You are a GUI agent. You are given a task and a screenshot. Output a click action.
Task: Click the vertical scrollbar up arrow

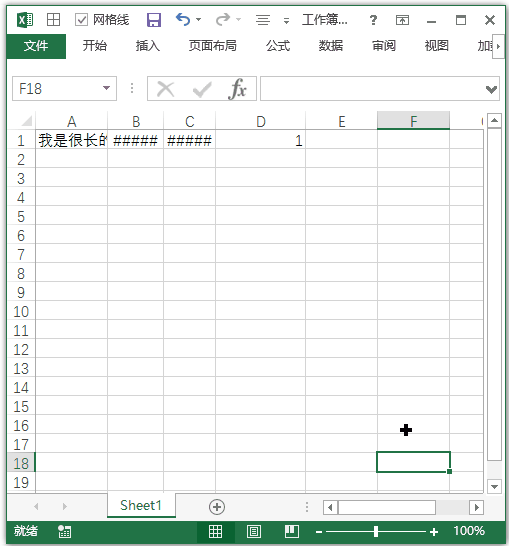pos(494,121)
